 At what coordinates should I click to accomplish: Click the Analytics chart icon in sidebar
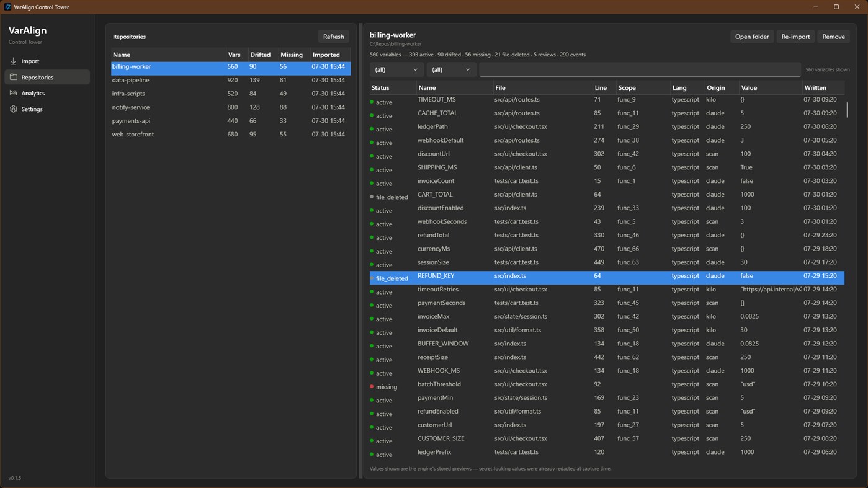(x=14, y=93)
